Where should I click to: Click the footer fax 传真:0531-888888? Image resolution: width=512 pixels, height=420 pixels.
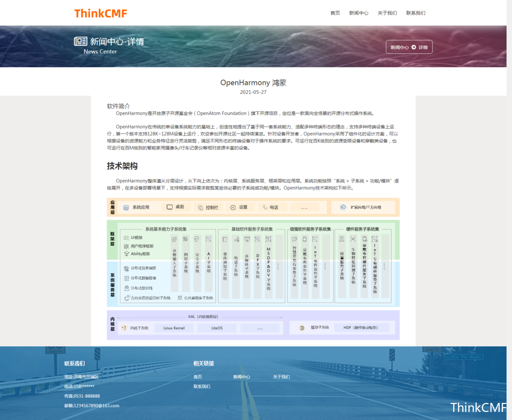82,396
